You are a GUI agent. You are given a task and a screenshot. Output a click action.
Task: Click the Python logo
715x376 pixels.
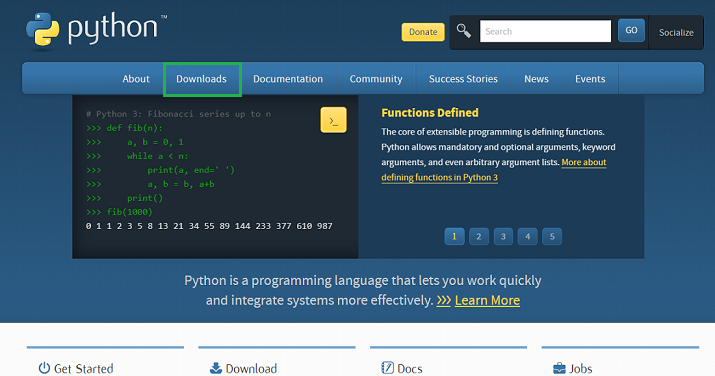point(96,30)
